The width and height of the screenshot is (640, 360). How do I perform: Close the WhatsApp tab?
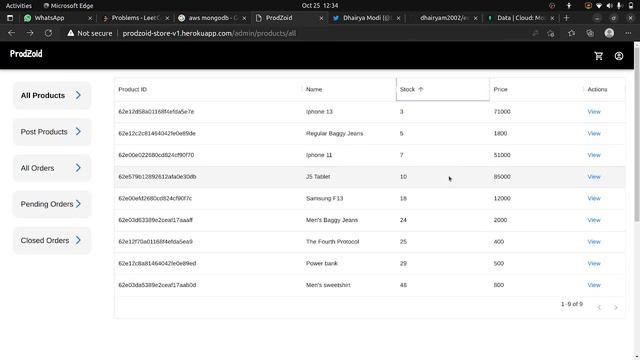click(90, 18)
